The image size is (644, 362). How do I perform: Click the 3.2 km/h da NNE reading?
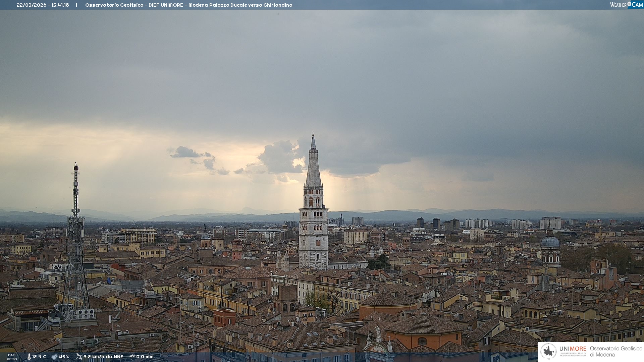click(x=103, y=357)
